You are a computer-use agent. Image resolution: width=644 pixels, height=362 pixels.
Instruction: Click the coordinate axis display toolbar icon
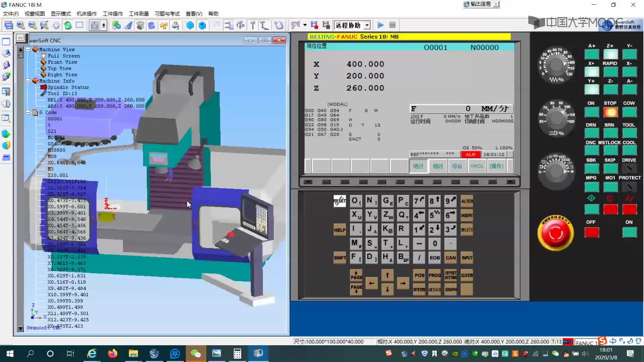tap(95, 25)
